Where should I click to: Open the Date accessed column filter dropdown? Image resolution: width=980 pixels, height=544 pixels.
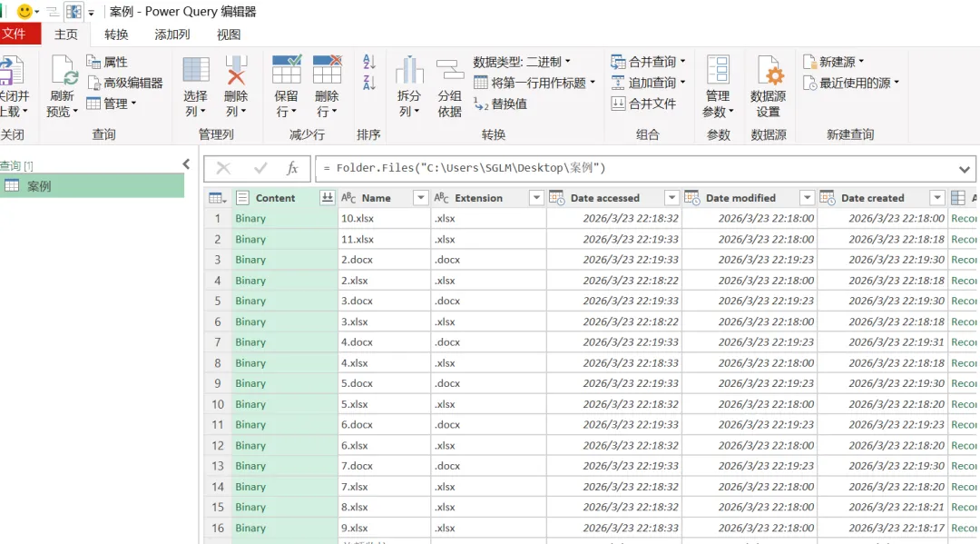tap(671, 198)
